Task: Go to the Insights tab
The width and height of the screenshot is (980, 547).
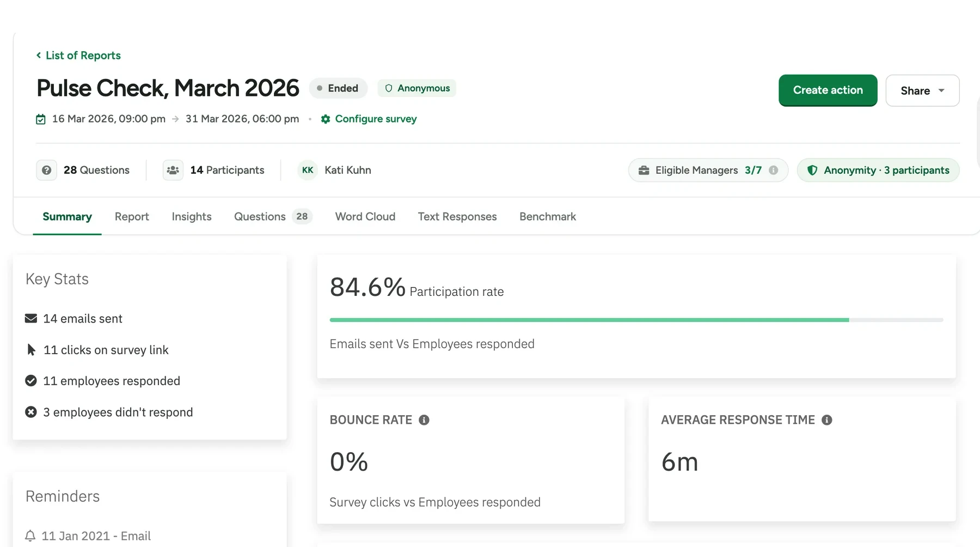Action: pos(192,217)
